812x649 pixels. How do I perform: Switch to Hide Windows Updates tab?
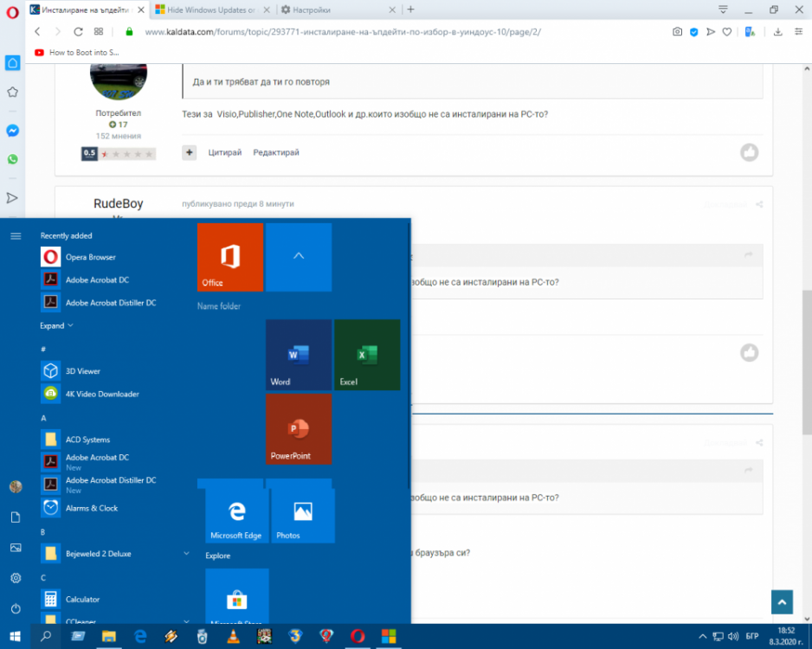tap(212, 10)
